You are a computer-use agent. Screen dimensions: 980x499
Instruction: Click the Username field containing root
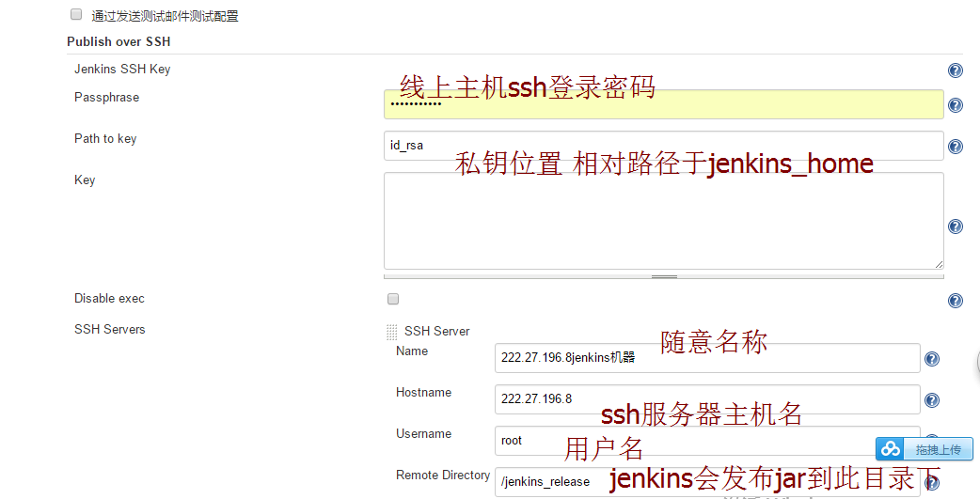point(707,441)
